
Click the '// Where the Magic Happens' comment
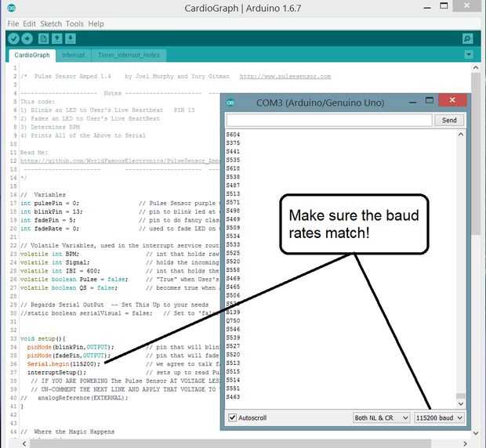click(x=67, y=432)
